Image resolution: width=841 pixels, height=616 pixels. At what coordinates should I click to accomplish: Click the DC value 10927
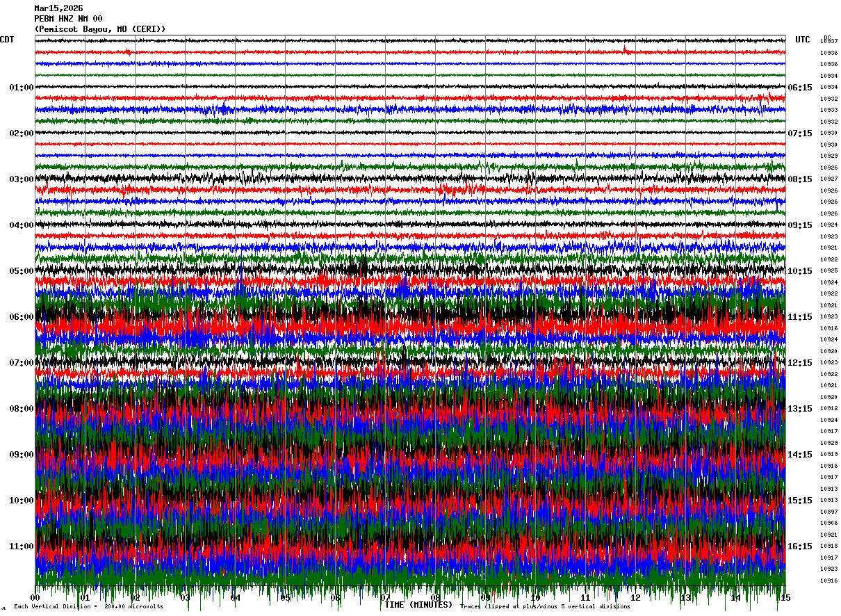(x=828, y=179)
